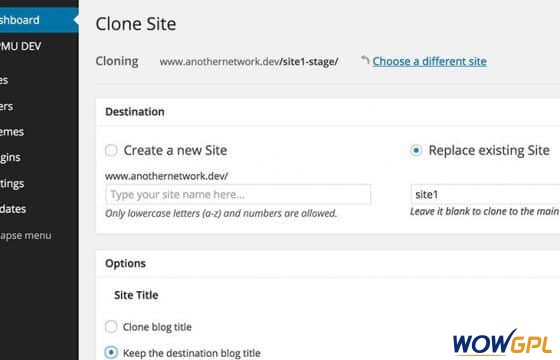Click the Type your site name here field
The height and width of the screenshot is (360, 560).
pos(238,194)
